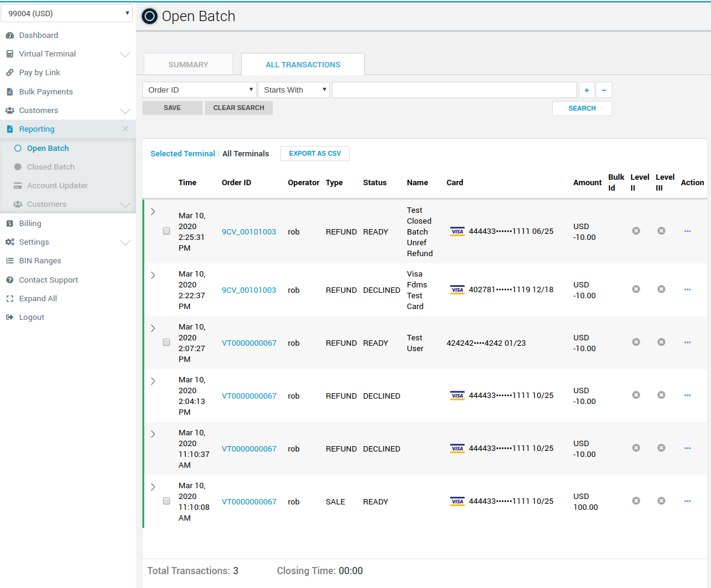Click the Dashboard icon in sidebar
711x588 pixels.
coord(10,35)
